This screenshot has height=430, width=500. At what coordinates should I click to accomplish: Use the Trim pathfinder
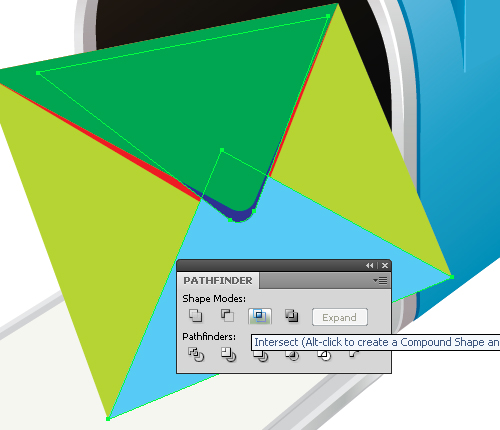(x=228, y=355)
